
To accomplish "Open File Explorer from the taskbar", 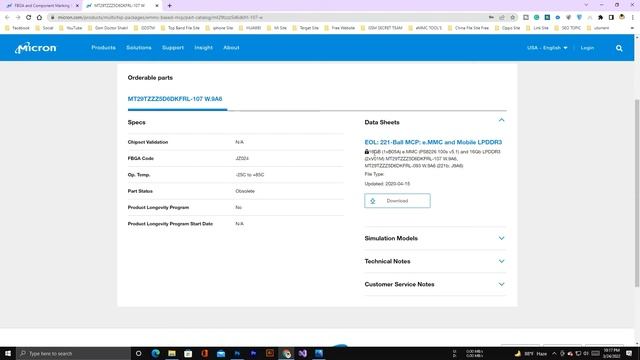I will [172, 353].
